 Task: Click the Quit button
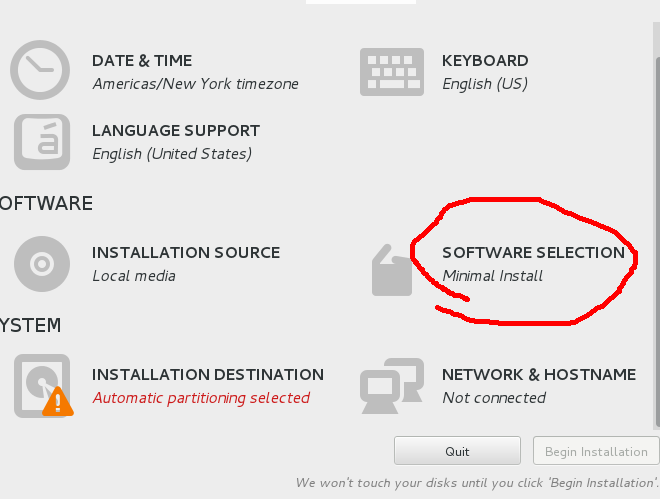pyautogui.click(x=457, y=451)
